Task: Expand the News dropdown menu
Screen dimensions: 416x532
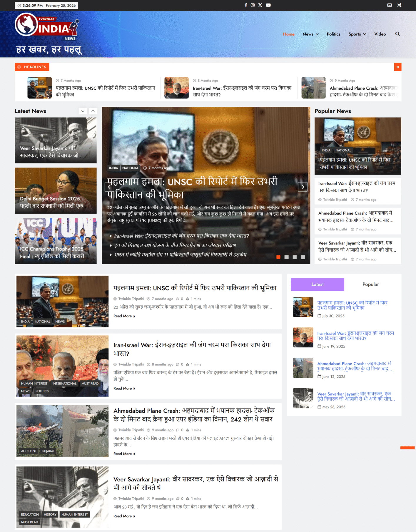Action: [x=310, y=34]
